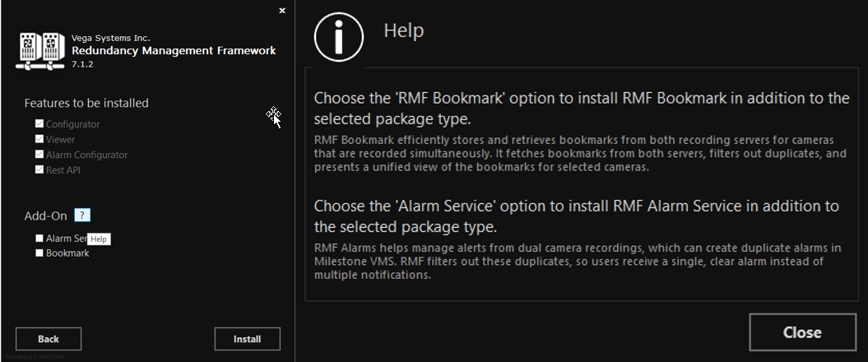The image size is (868, 362).
Task: Toggle the Rest API checkbox
Action: pyautogui.click(x=39, y=170)
